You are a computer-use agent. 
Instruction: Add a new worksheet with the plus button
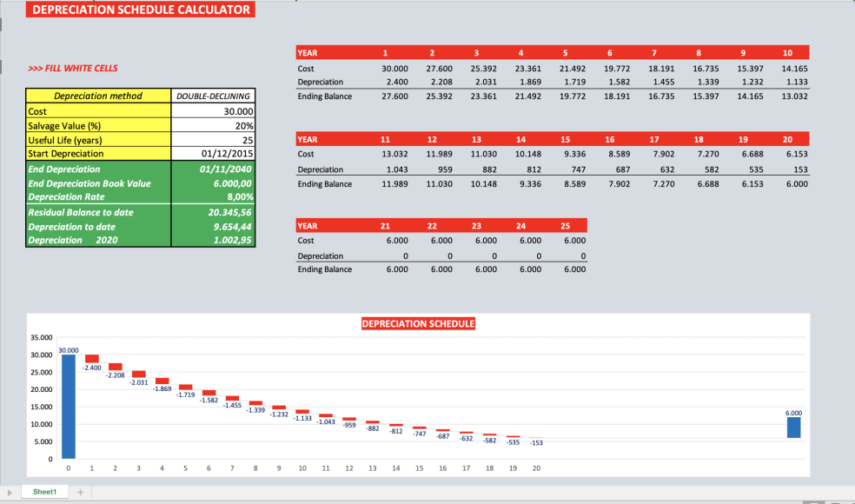point(79,491)
